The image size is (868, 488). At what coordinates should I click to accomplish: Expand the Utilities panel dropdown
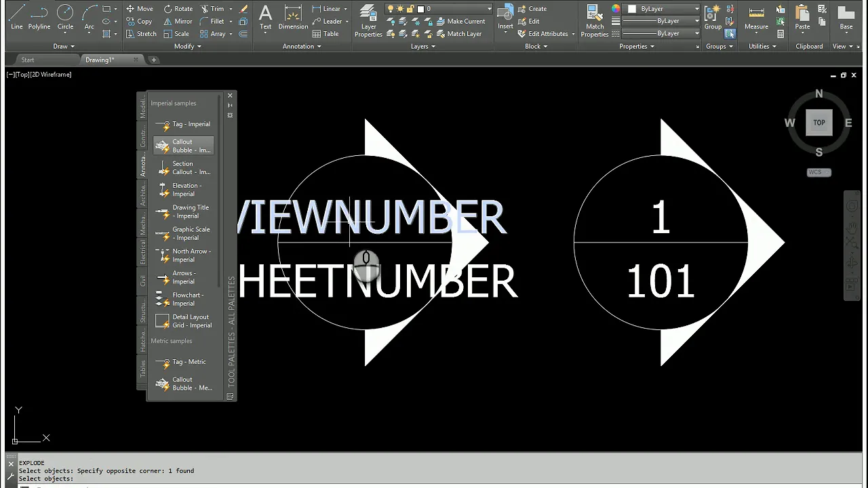763,46
